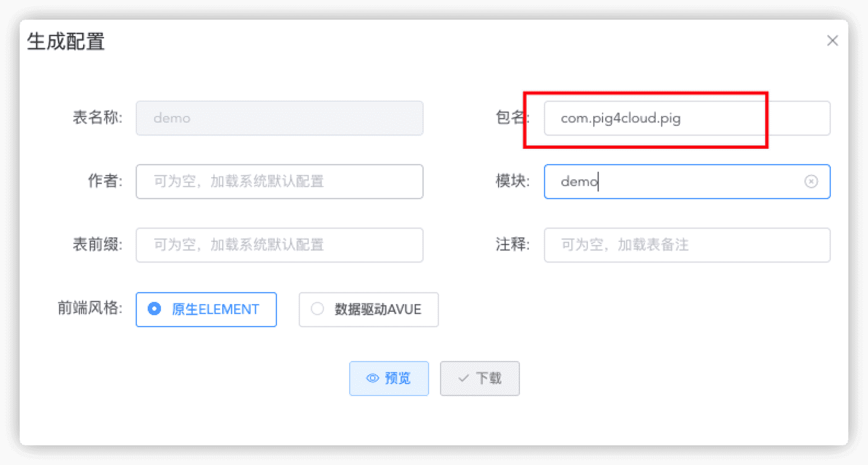This screenshot has height=465, width=868.
Task: Click the 前端风格 label
Action: coord(90,308)
